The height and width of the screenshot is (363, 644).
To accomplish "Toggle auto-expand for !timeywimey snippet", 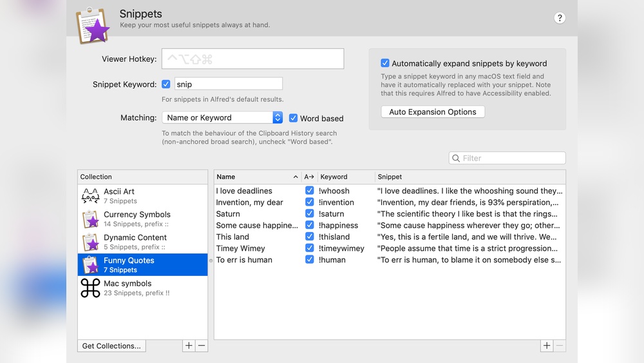I will [310, 248].
